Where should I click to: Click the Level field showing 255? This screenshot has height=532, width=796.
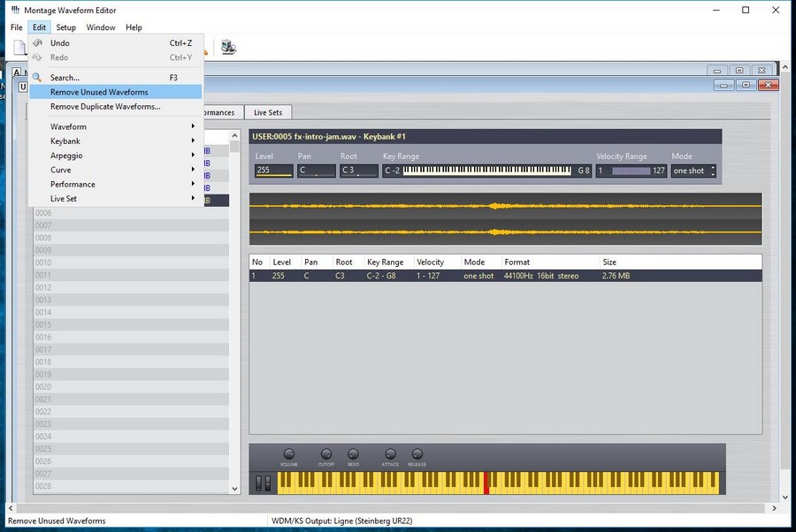273,171
